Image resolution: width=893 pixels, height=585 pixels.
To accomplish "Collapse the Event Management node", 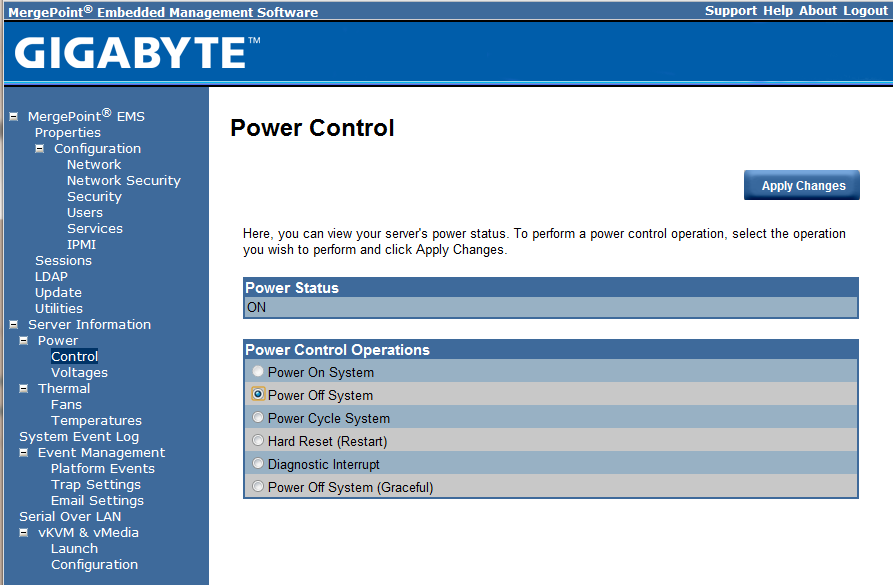I will (23, 453).
